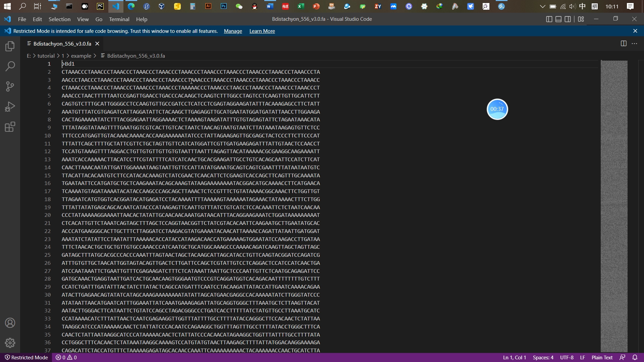
Task: Open the Terminal menu
Action: (x=119, y=19)
